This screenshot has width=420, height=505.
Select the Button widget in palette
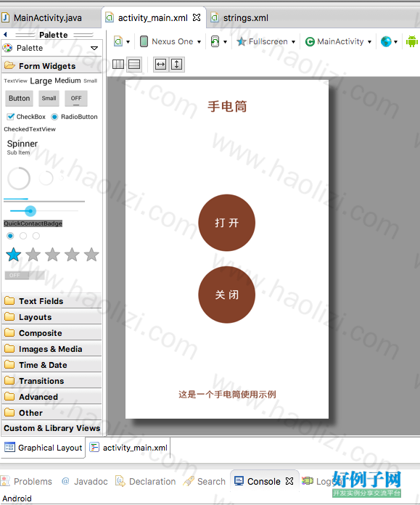tap(19, 98)
